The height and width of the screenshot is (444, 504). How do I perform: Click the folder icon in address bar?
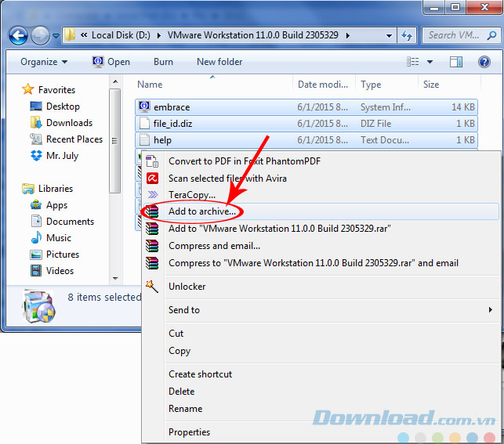point(70,35)
